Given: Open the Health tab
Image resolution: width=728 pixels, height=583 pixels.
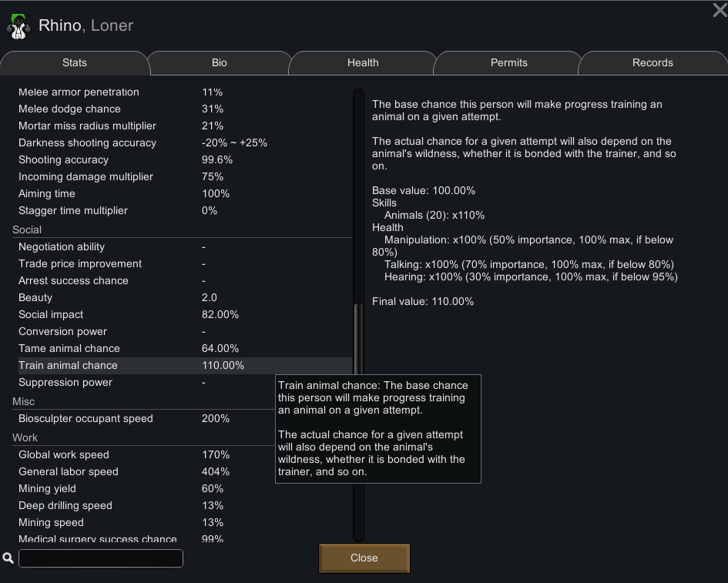Looking at the screenshot, I should 363,63.
